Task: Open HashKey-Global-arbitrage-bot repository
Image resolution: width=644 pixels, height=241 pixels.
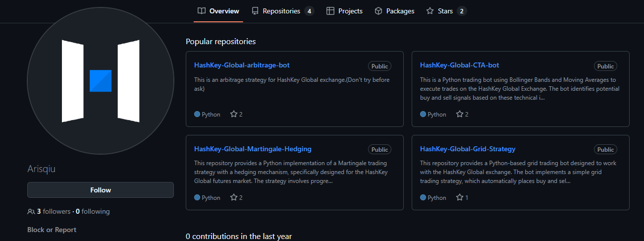Action: pos(242,65)
